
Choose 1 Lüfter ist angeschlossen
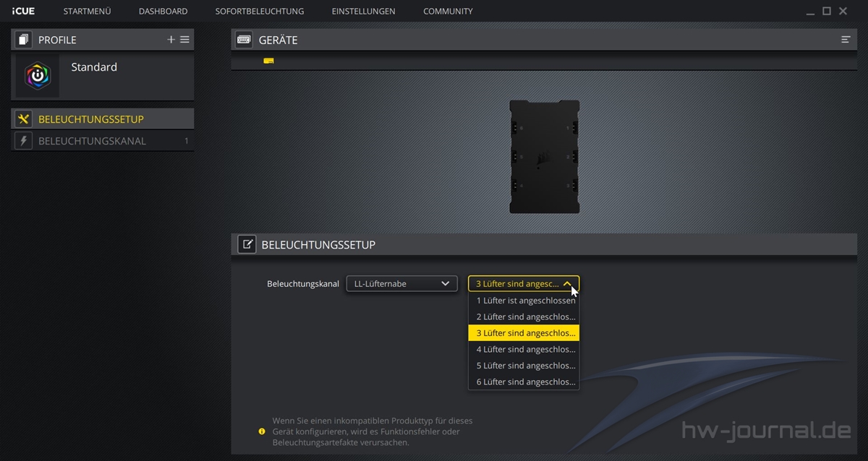(x=524, y=301)
